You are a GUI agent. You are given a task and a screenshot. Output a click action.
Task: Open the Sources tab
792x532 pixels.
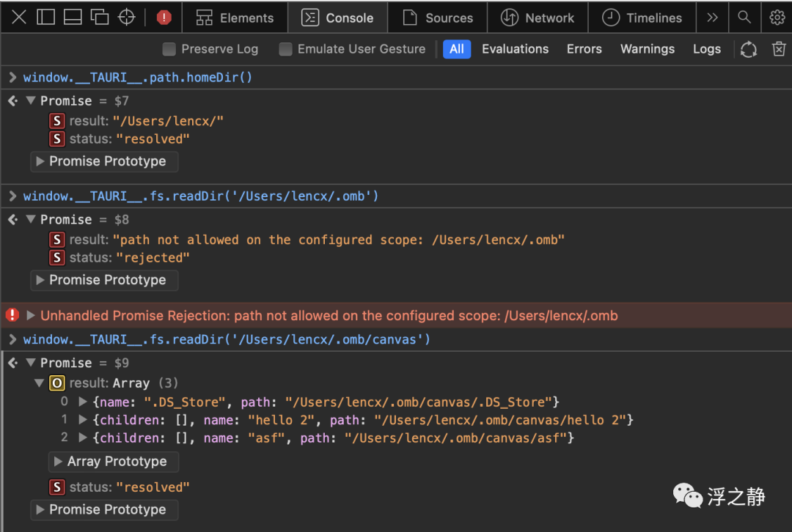(x=438, y=18)
